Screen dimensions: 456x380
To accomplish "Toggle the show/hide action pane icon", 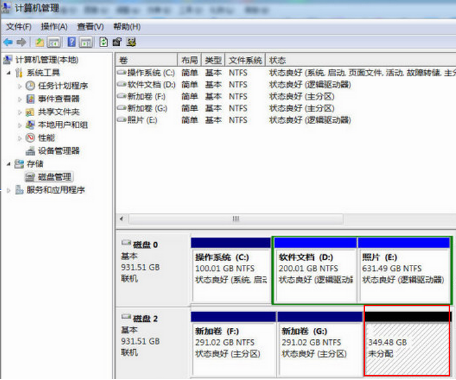I will coord(86,42).
